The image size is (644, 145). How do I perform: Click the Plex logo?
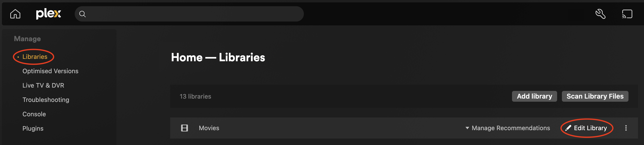click(x=48, y=14)
